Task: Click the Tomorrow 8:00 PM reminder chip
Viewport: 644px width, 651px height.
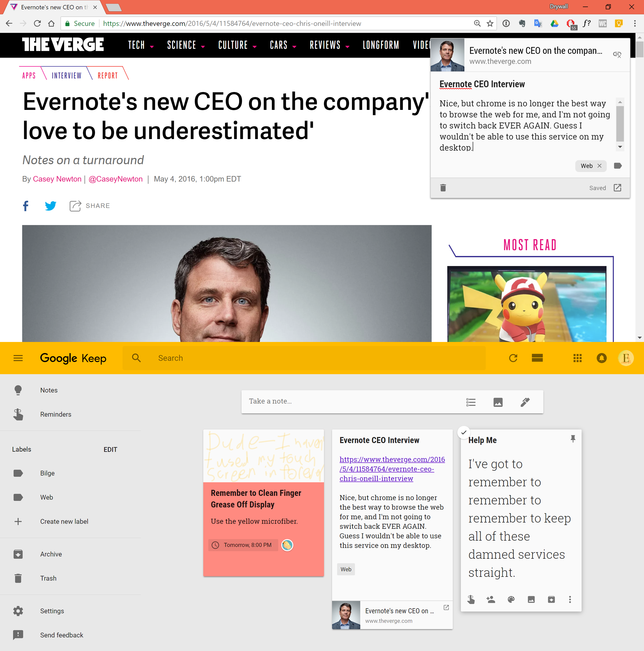Action: 244,545
